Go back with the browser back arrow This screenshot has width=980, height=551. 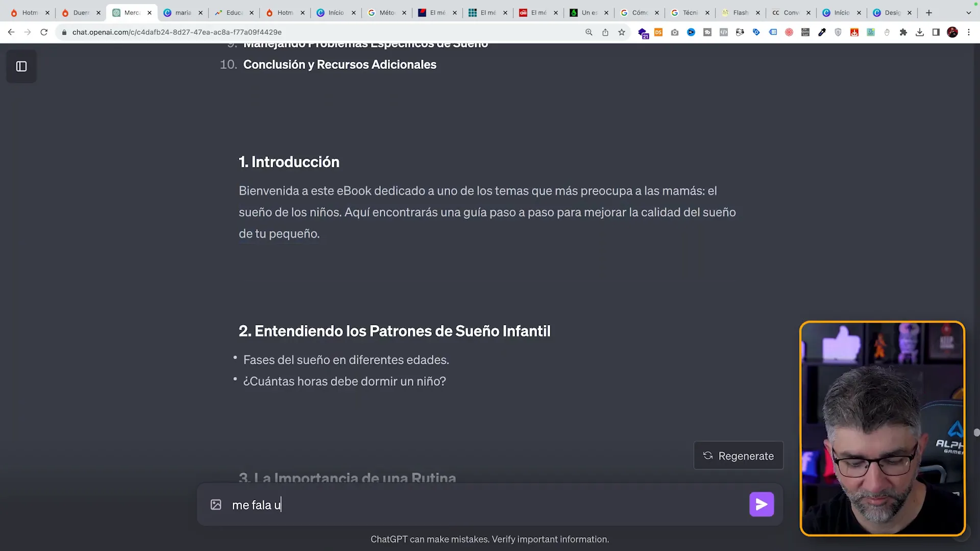(x=11, y=32)
